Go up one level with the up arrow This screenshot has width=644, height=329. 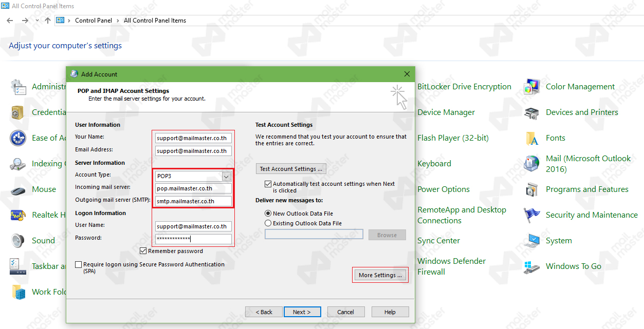pyautogui.click(x=48, y=21)
